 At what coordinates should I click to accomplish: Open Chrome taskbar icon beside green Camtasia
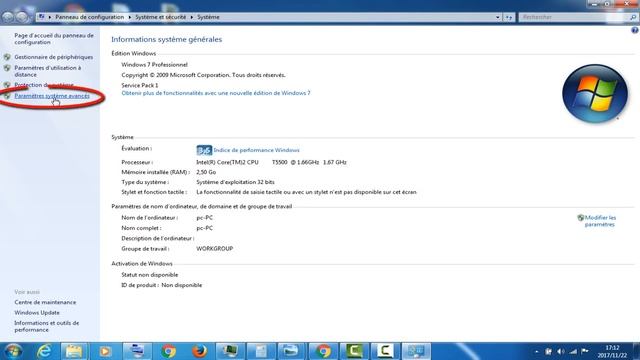pos(323,351)
